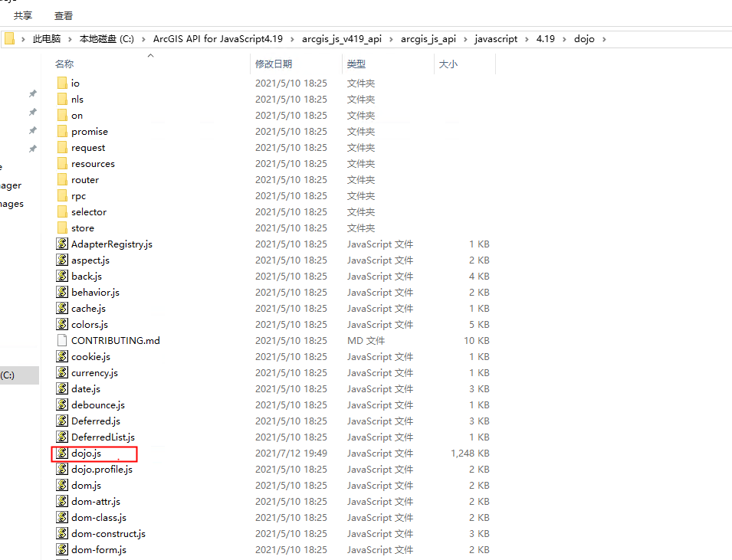The image size is (732, 560).
Task: Expand chevron after ArcGIS API for JavaScript4.19
Action: 292,39
